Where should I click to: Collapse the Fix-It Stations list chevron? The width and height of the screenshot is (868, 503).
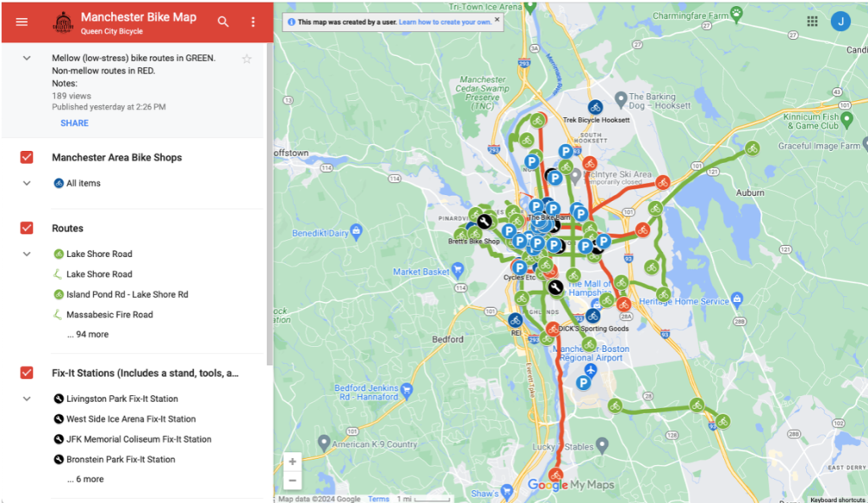[x=26, y=399]
